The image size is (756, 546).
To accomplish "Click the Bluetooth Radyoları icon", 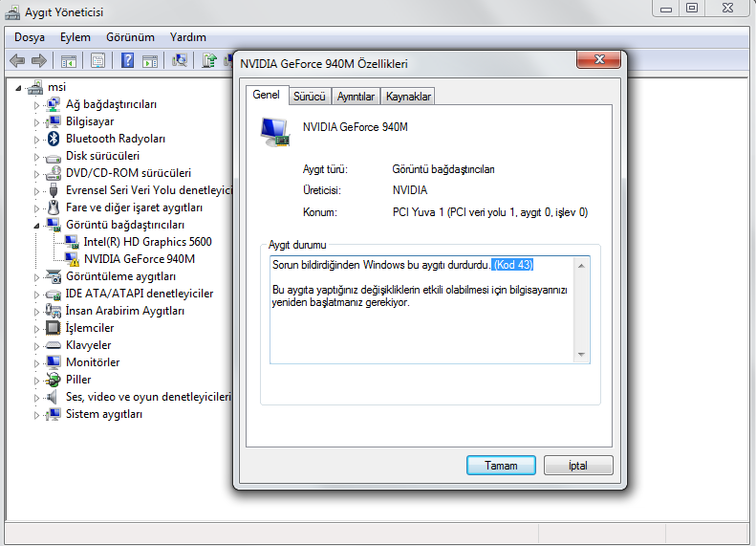I will pyautogui.click(x=53, y=139).
